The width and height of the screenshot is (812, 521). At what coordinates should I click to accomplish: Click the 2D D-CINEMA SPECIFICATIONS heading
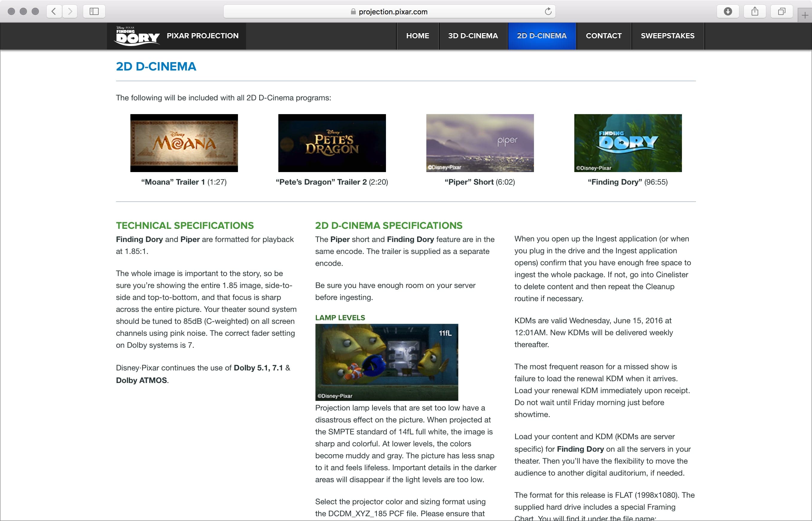pos(389,226)
